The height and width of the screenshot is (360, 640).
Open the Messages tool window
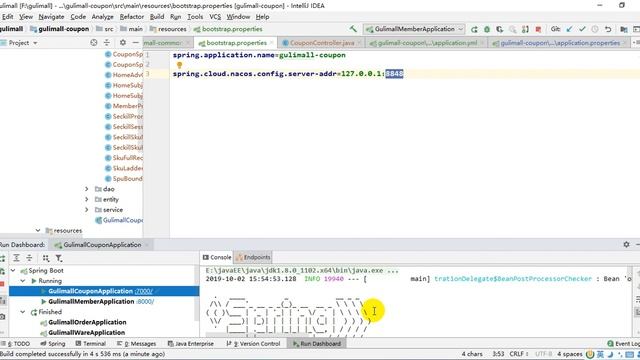click(x=136, y=344)
